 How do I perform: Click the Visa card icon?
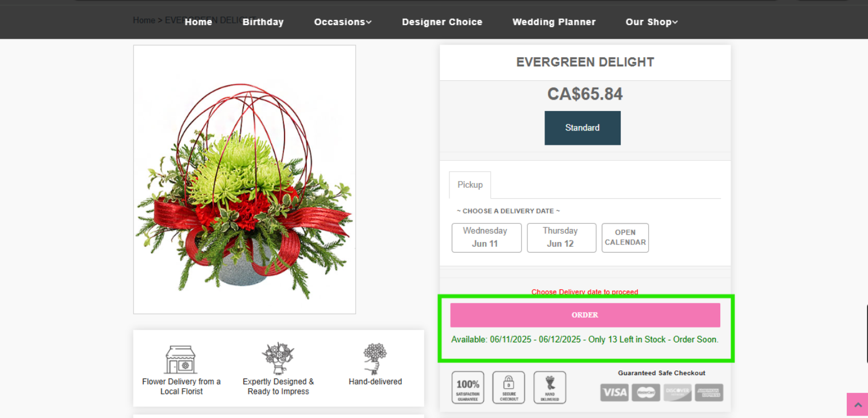pyautogui.click(x=614, y=392)
